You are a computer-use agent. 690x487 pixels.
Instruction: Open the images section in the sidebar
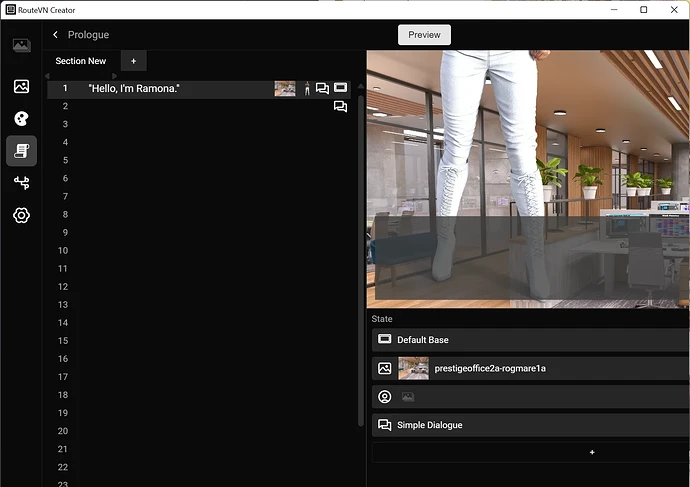point(21,86)
